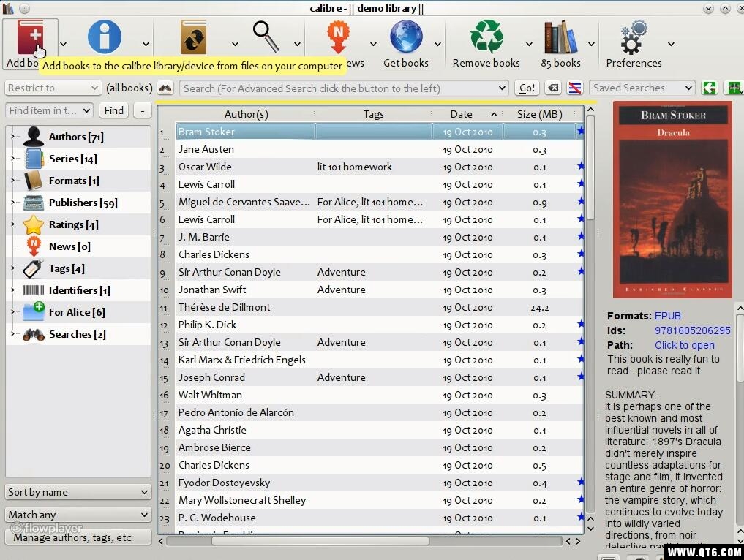
Task: Expand the Authors tree node arrow
Action: (13, 137)
